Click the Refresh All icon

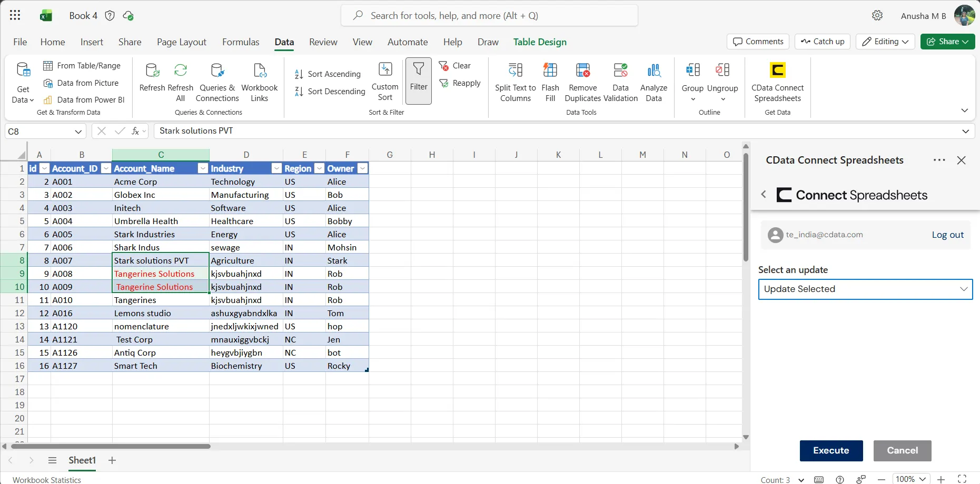[181, 70]
